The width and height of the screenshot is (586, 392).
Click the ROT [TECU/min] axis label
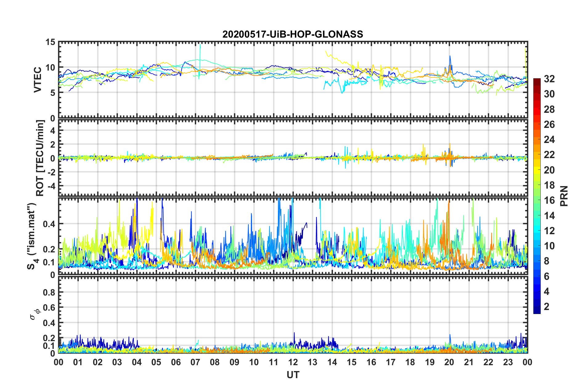(x=40, y=158)
